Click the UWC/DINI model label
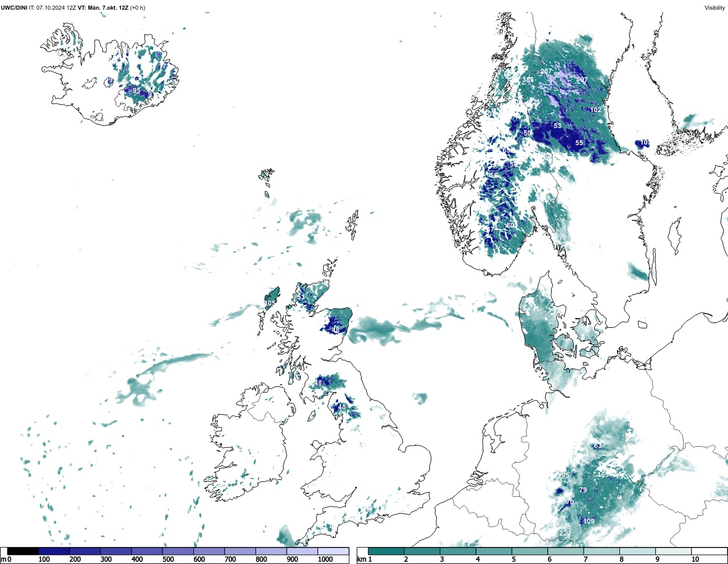Screen dimensions: 728x564 [14, 8]
